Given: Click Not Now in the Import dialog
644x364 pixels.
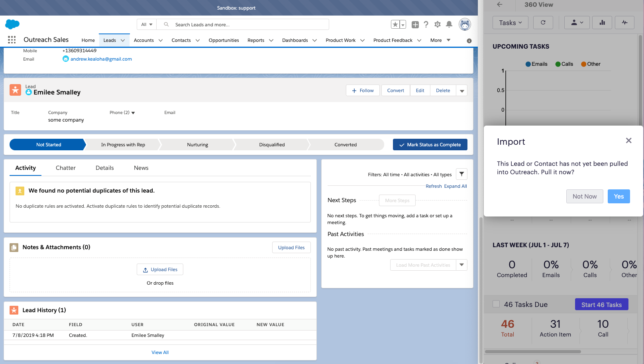Looking at the screenshot, I should pyautogui.click(x=585, y=196).
